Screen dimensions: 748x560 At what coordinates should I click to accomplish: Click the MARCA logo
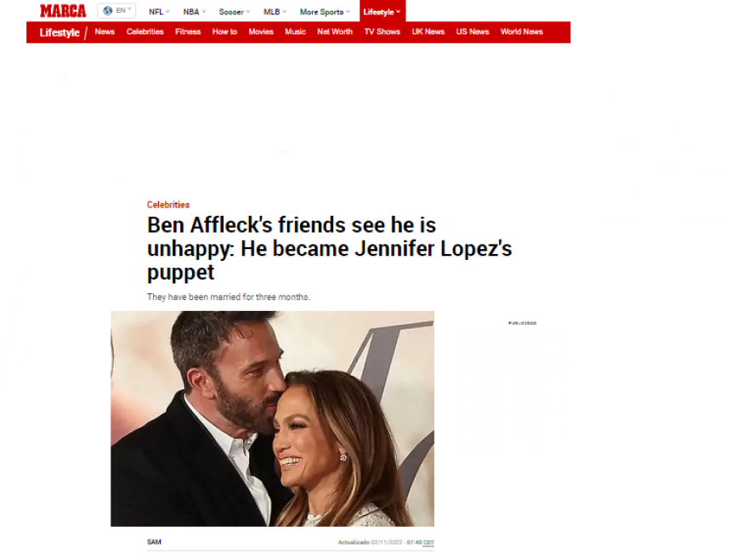pos(63,11)
